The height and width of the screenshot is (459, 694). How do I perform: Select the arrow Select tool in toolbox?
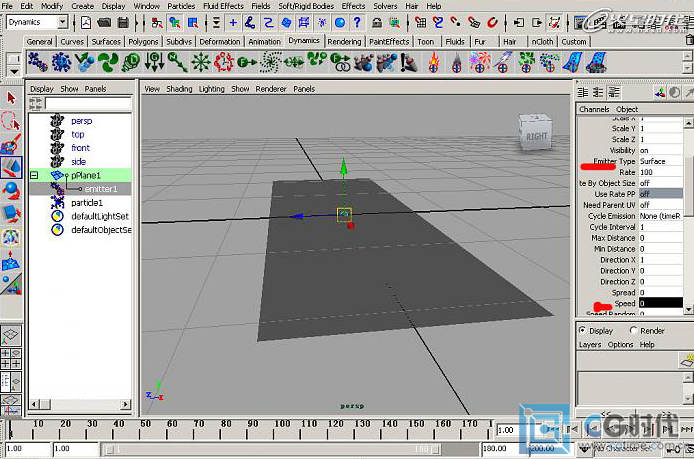coord(11,98)
